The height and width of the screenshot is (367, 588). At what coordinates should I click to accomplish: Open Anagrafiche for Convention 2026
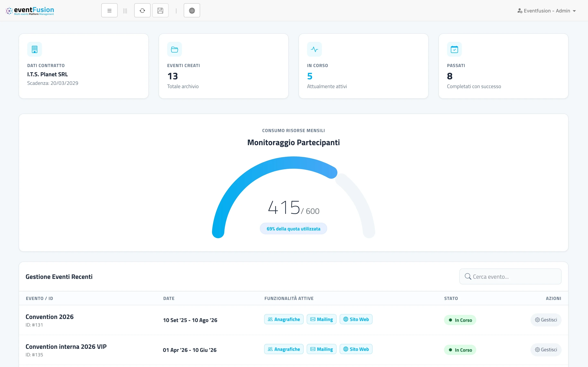pos(284,319)
